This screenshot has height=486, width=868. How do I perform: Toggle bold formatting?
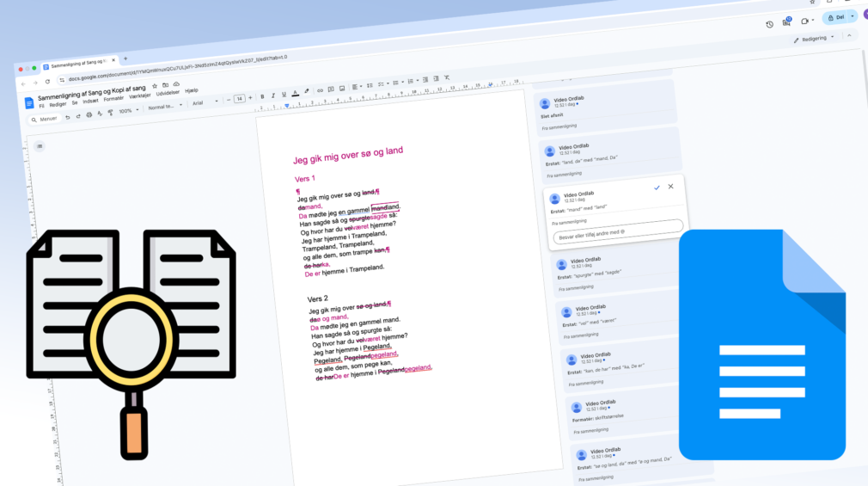coord(262,97)
